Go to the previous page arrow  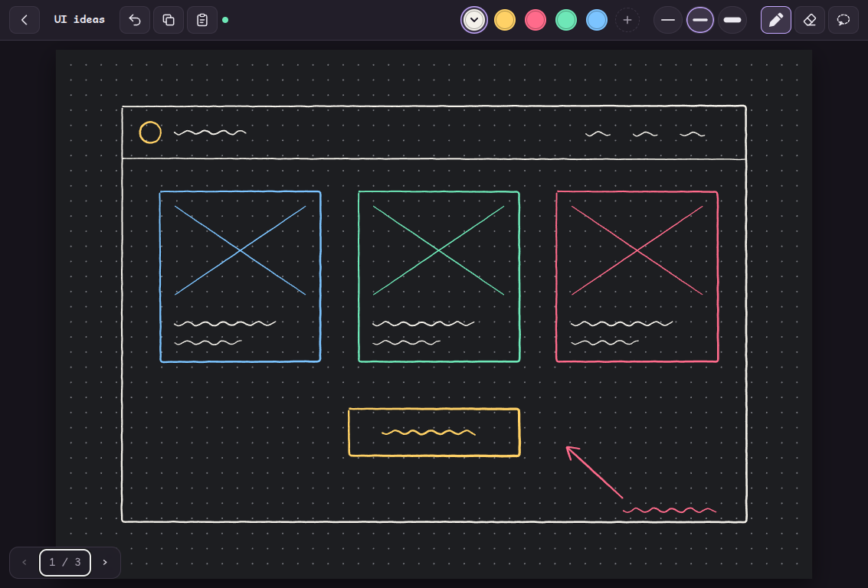(x=25, y=563)
